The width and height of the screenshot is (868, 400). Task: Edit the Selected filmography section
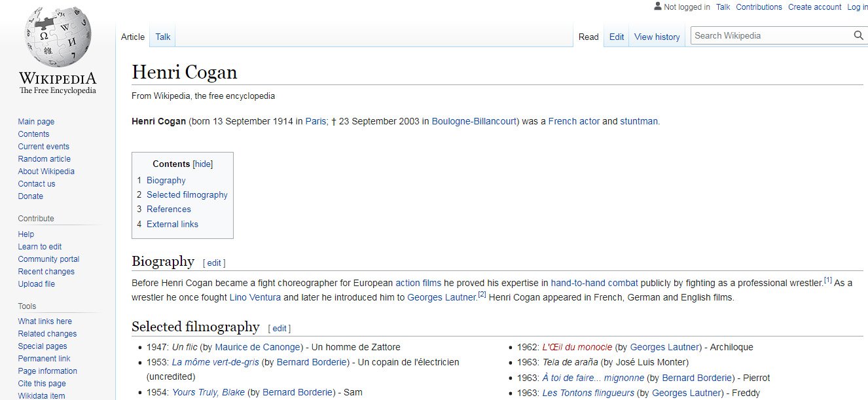point(280,329)
